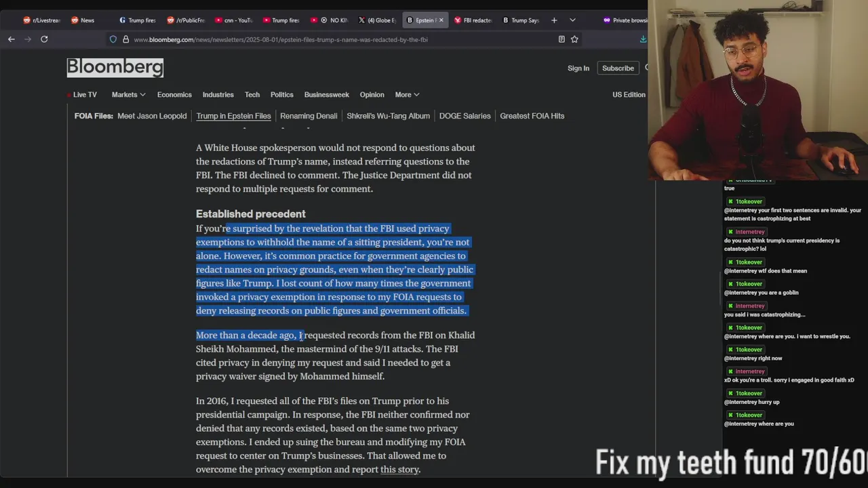Toggle reader view icon in address bar

point(561,39)
